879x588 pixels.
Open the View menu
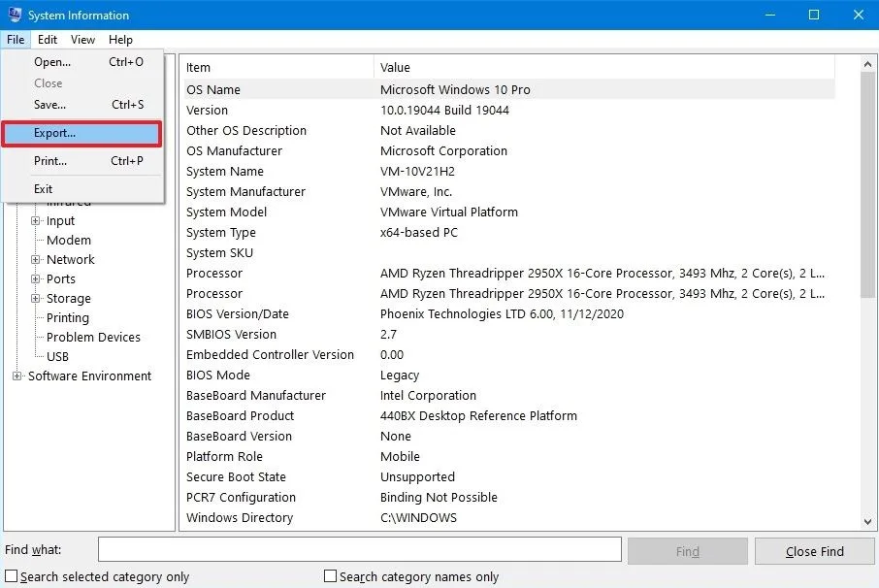click(82, 40)
